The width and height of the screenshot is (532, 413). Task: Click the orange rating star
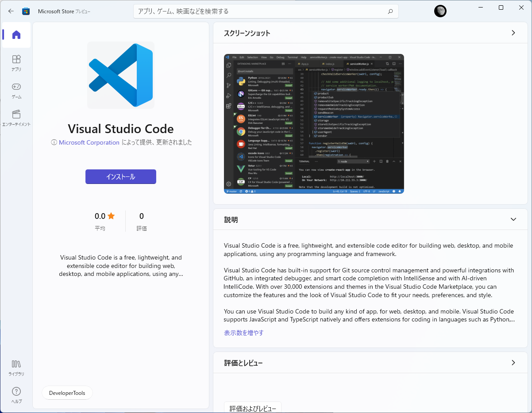(111, 216)
